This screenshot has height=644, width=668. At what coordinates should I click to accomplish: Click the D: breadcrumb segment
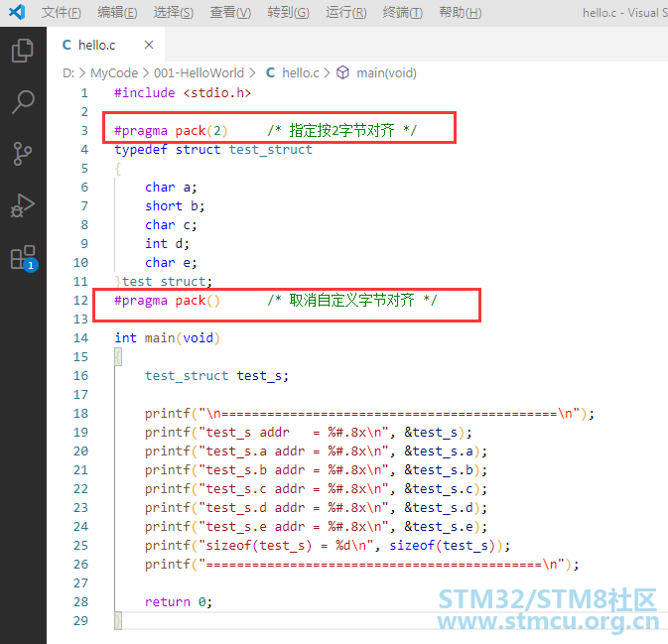(x=68, y=72)
